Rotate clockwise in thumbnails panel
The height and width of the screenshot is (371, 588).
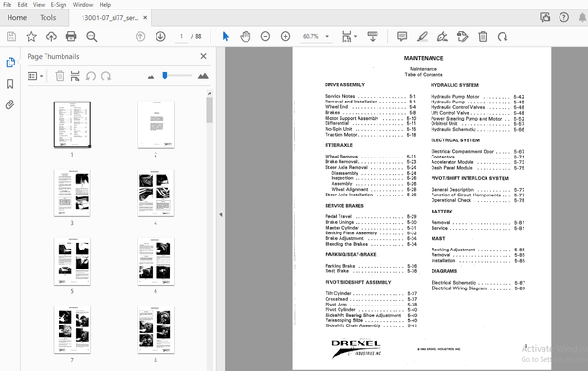point(106,76)
